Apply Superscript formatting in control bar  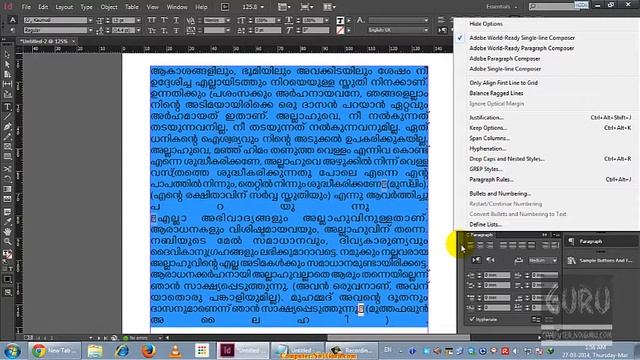(x=164, y=20)
